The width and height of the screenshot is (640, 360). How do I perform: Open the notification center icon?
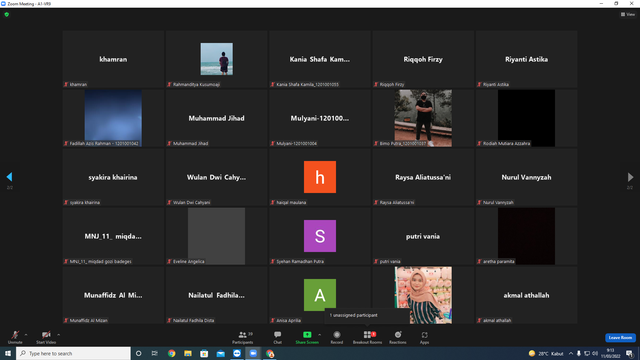[629, 353]
